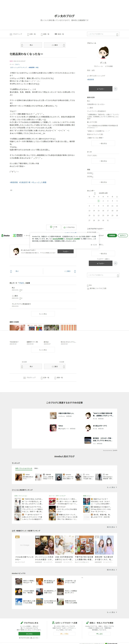Open the latest post ご飯食べたくない期間?
This screenshot has height=644, width=129.
95,138
